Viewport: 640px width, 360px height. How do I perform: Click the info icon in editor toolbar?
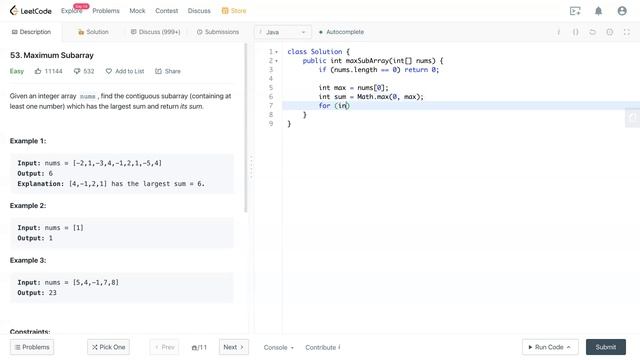click(x=558, y=32)
